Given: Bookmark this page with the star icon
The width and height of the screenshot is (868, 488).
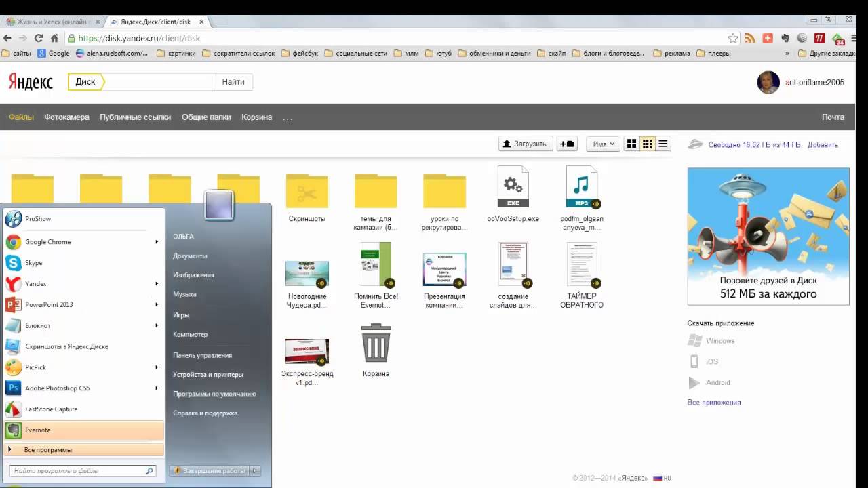Looking at the screenshot, I should pos(733,39).
